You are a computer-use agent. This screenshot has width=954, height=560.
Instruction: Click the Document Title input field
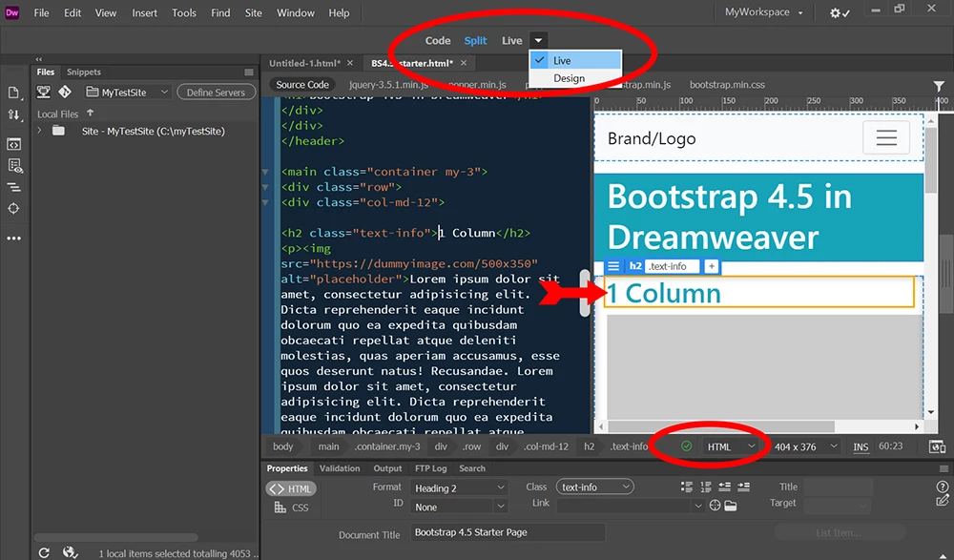tap(508, 532)
